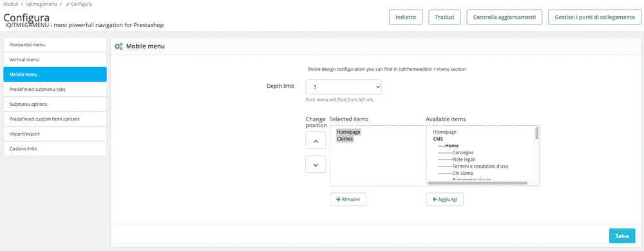Move selected item up with chevron button
Image resolution: width=644 pixels, height=251 pixels.
pyautogui.click(x=316, y=140)
